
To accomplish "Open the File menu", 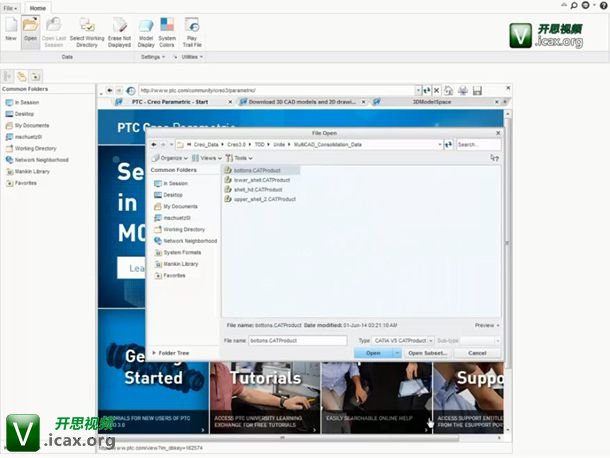I will pos(10,8).
